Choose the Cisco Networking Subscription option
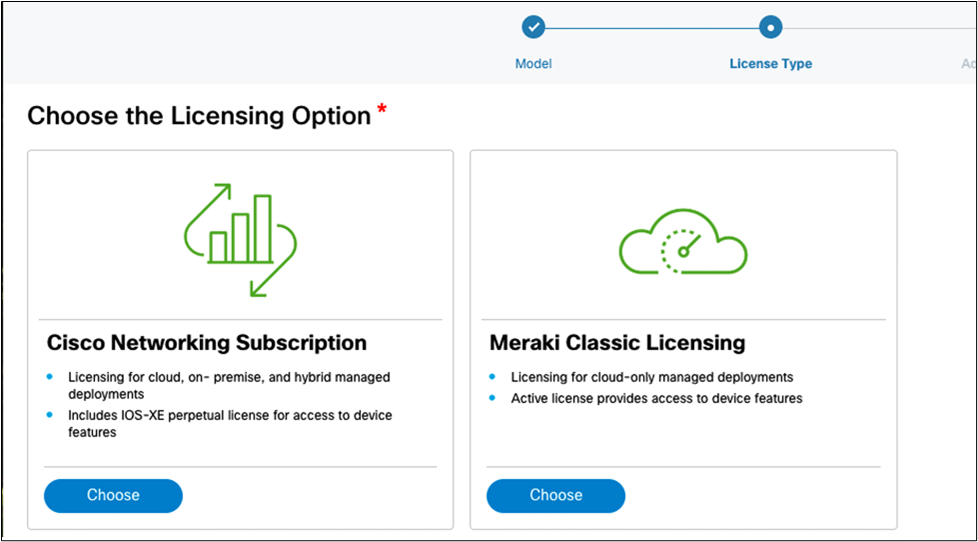The width and height of the screenshot is (978, 542). pos(113,495)
